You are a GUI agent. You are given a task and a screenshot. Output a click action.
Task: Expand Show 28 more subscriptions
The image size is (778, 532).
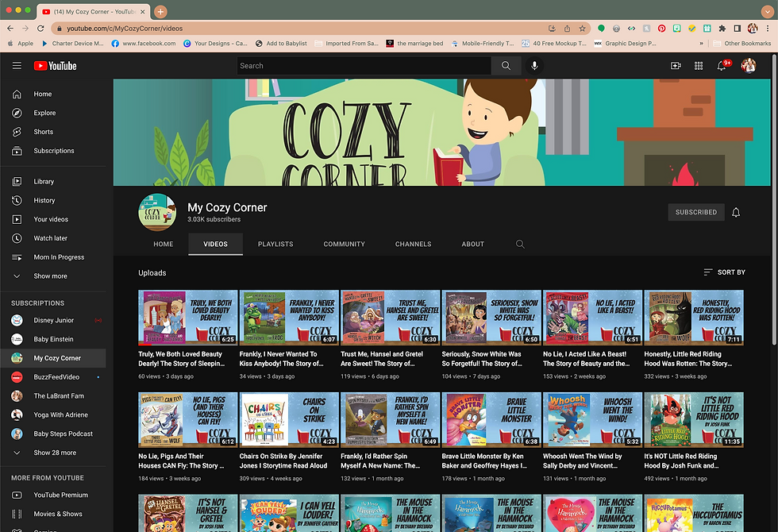pos(53,453)
